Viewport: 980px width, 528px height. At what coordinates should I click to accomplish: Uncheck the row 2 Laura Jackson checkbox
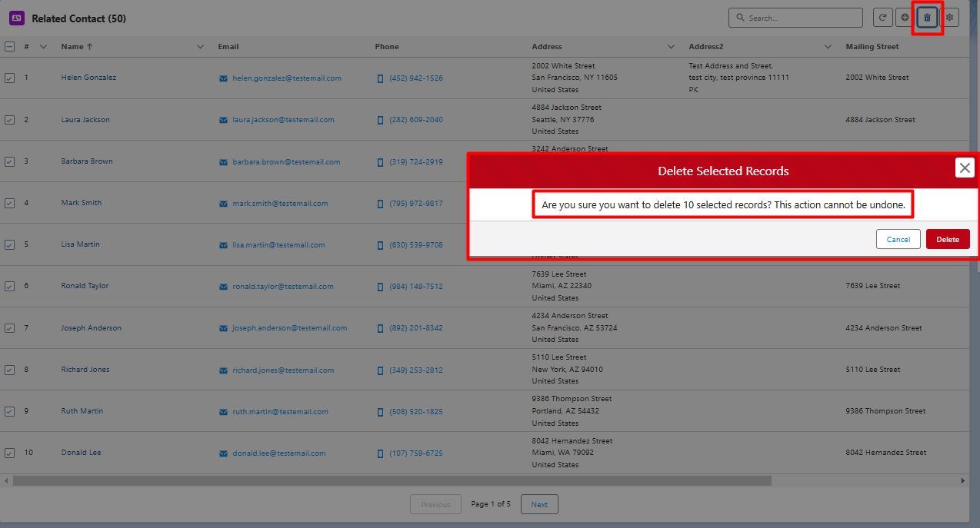9,120
